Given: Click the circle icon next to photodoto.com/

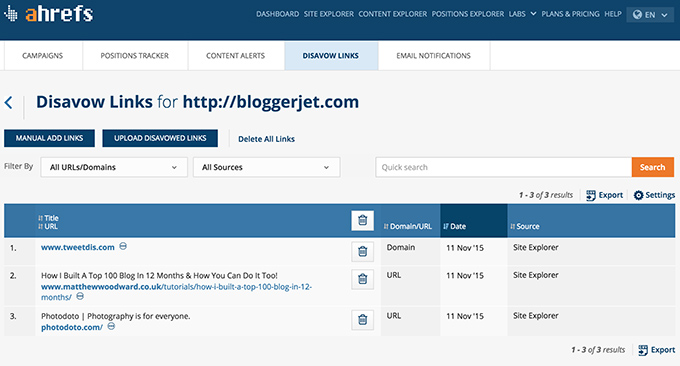Looking at the screenshot, I should click(111, 326).
